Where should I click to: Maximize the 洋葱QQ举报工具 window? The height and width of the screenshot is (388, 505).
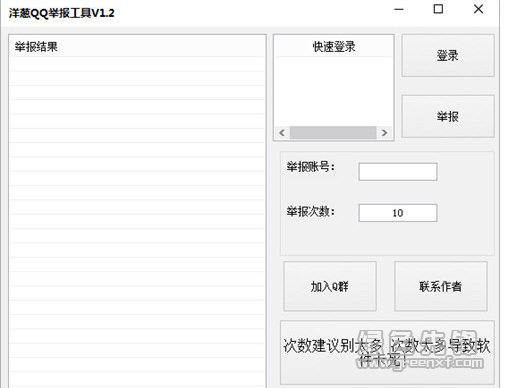(438, 9)
